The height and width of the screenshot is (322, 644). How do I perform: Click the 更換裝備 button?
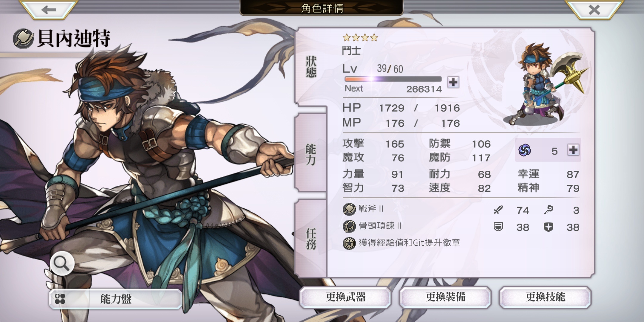[x=445, y=297]
